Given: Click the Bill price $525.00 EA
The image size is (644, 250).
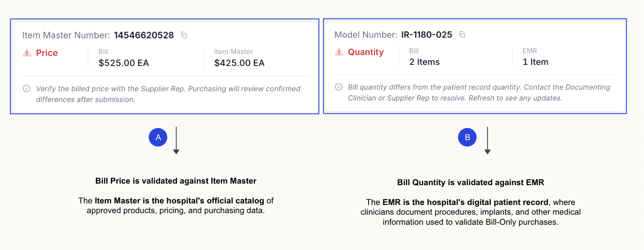Looking at the screenshot, I should tap(124, 63).
